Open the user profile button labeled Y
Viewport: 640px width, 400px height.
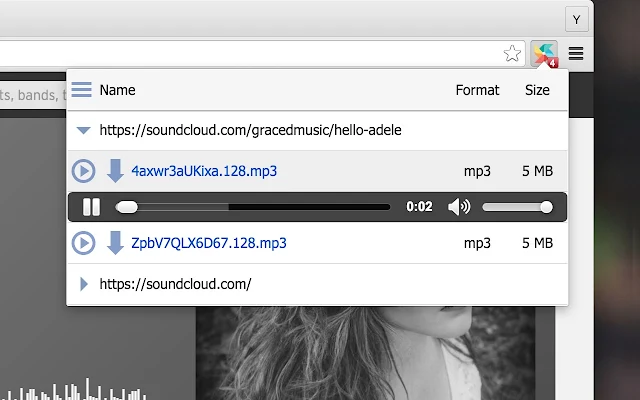click(577, 20)
